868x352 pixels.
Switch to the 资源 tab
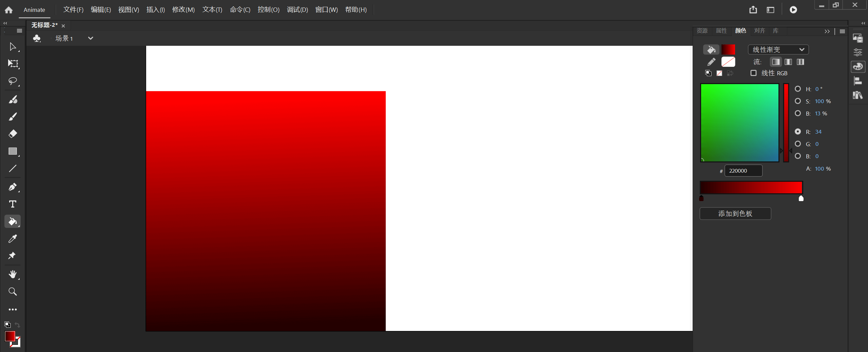pos(702,31)
